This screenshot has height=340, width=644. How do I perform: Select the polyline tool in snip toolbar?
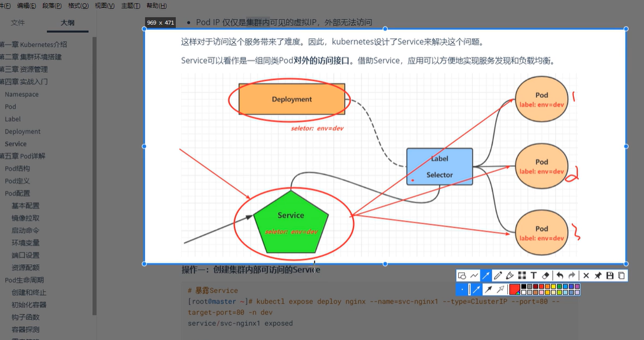[474, 276]
